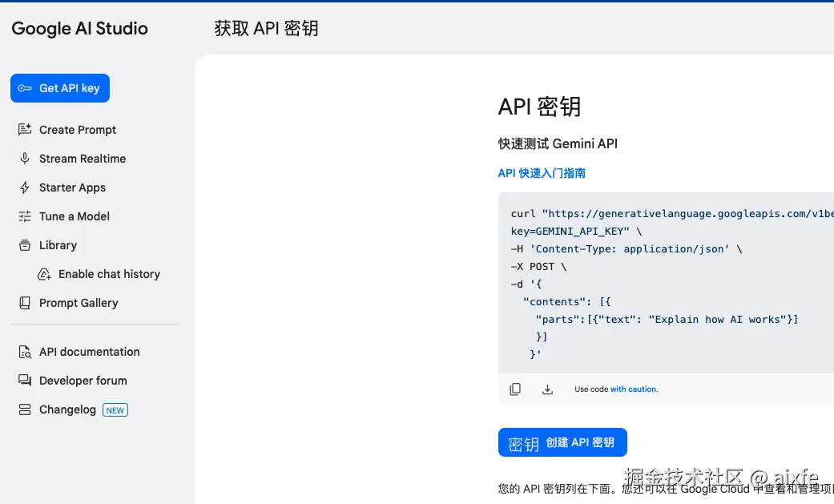The image size is (834, 504).
Task: Click the Google AI Studio logo
Action: (80, 28)
